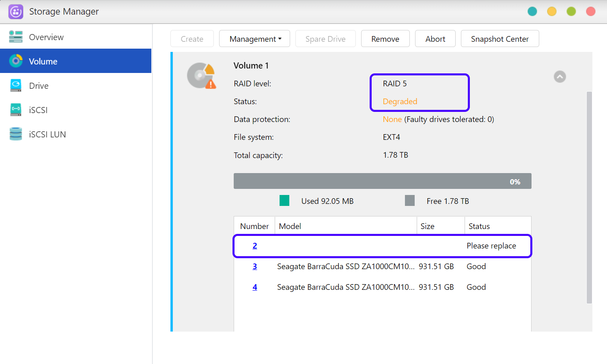This screenshot has width=607, height=364.
Task: Click the vertical scrollbar in volume panel
Action: (x=589, y=197)
